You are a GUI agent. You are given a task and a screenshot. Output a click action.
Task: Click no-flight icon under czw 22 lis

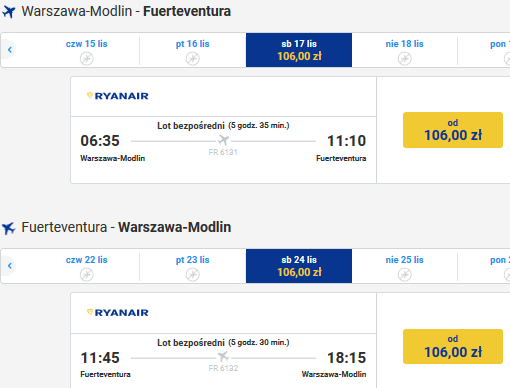[87, 275]
